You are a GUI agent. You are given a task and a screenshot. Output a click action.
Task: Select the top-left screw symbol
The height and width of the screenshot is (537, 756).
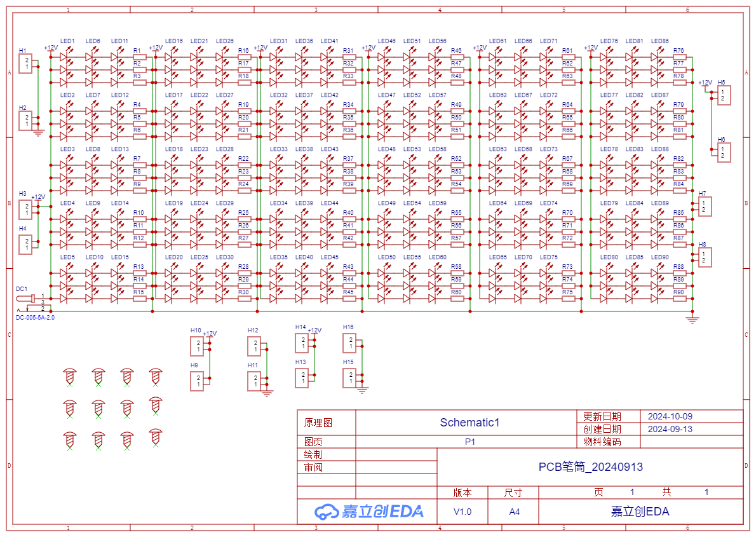pos(69,376)
